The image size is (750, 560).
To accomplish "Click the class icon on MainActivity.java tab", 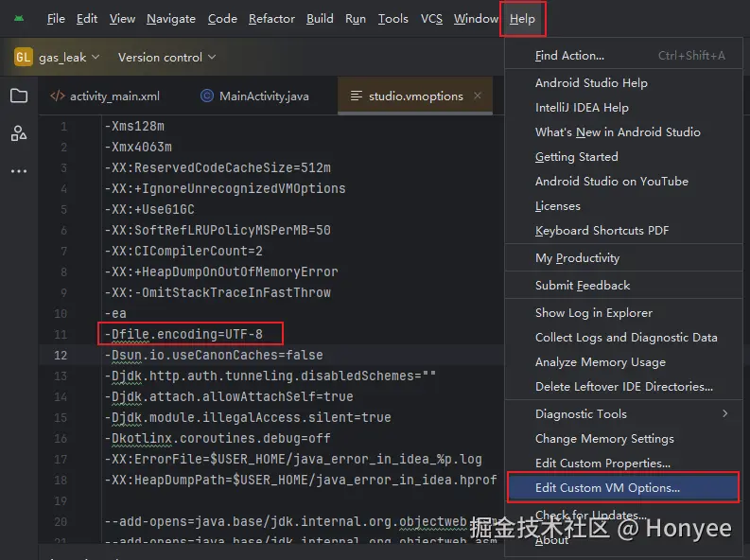I will (206, 96).
